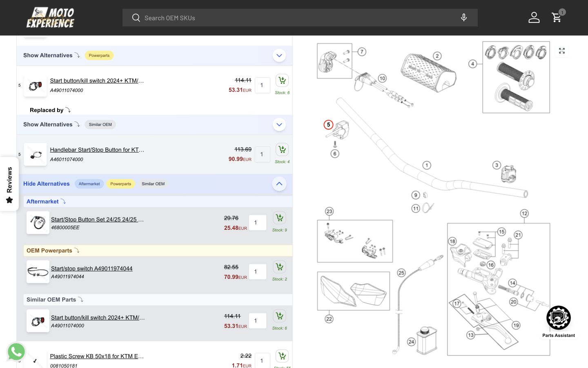Select diagram callout number 25
Viewport: 588px width, 368px height.
[x=401, y=273]
